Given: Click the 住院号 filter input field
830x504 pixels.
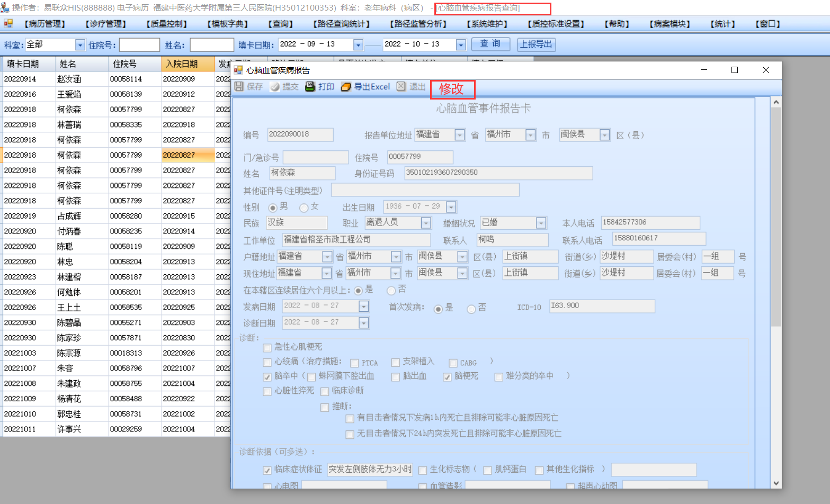Looking at the screenshot, I should (139, 45).
